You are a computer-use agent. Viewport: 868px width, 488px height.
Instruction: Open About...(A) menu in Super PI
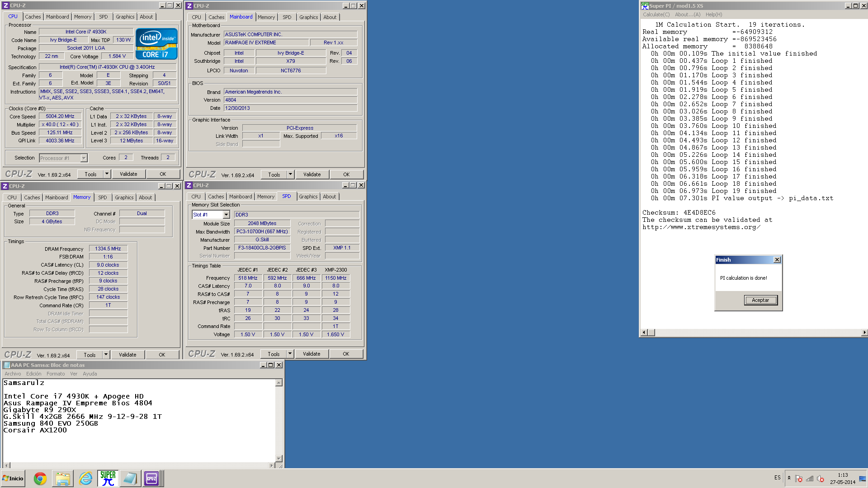pos(688,14)
